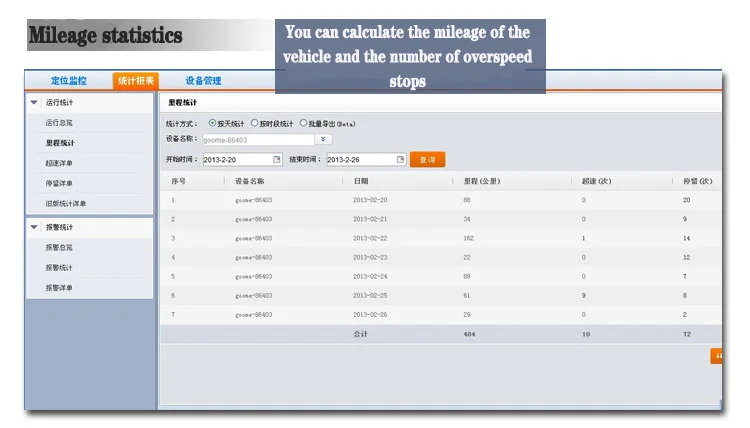Open 旧版统计详单 in the sidebar
750x428 pixels.
66,203
